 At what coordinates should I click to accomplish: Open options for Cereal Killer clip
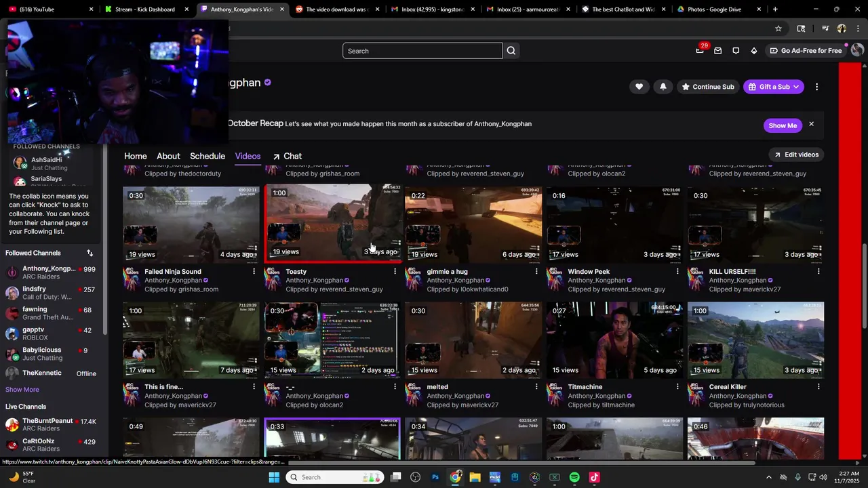[818, 386]
